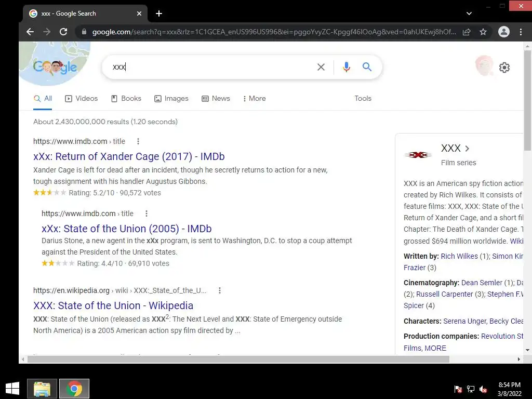
Task: Submit the search with the magnifier icon
Action: coord(367,67)
